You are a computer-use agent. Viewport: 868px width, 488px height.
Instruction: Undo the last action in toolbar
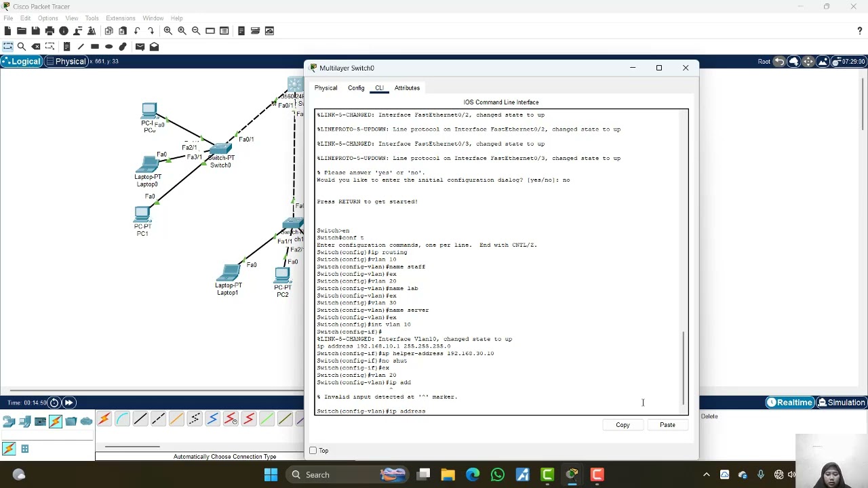click(137, 30)
